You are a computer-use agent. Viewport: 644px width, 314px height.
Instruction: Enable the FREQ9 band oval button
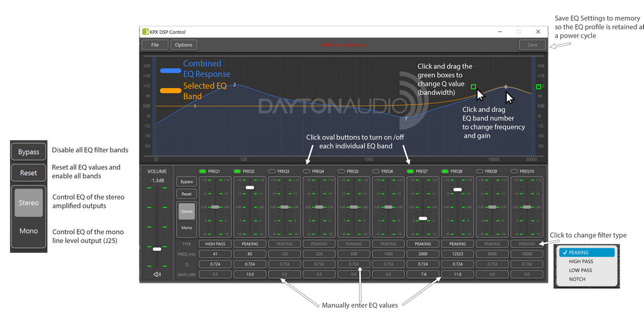point(480,171)
